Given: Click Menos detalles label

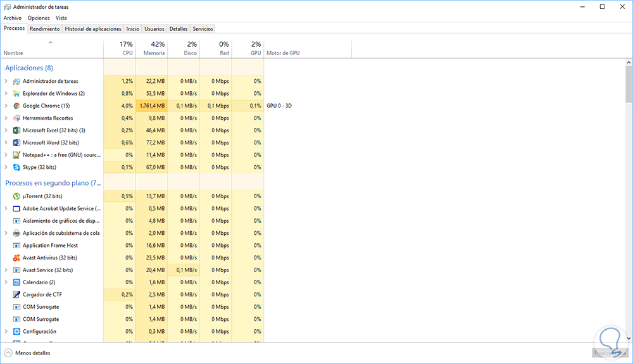Looking at the screenshot, I should point(33,353).
